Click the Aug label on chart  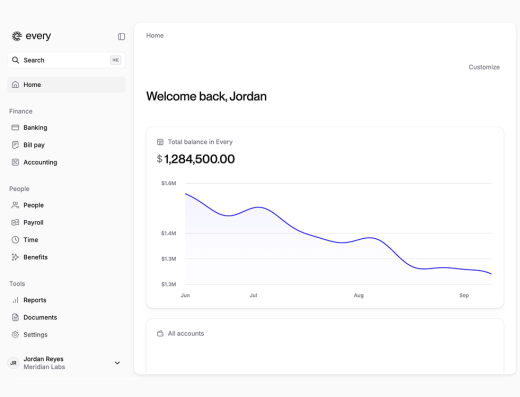pos(359,295)
